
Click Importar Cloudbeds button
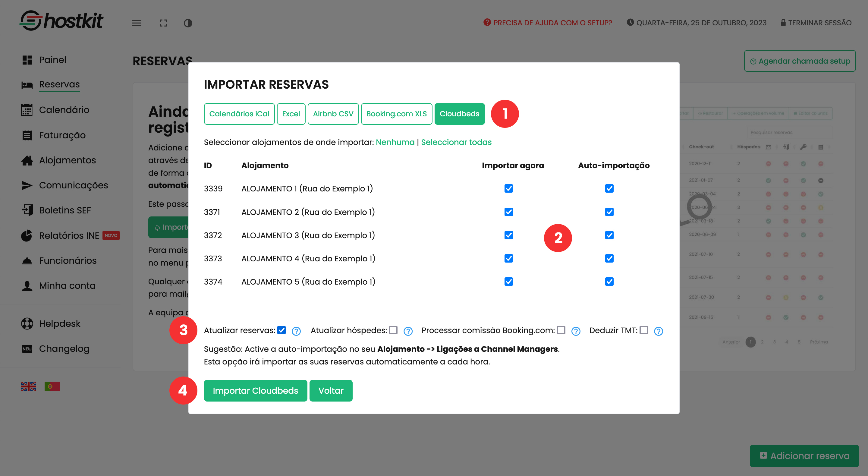pos(255,391)
